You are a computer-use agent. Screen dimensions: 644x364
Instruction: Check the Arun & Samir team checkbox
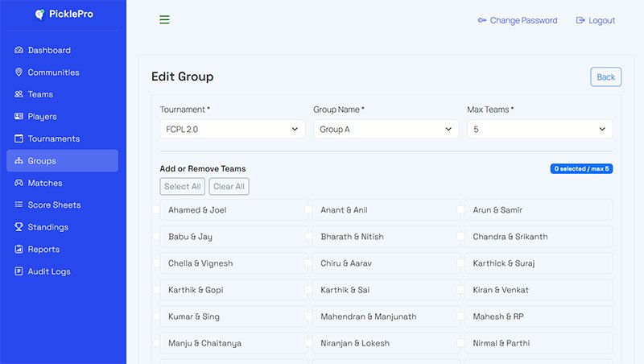[x=460, y=210]
